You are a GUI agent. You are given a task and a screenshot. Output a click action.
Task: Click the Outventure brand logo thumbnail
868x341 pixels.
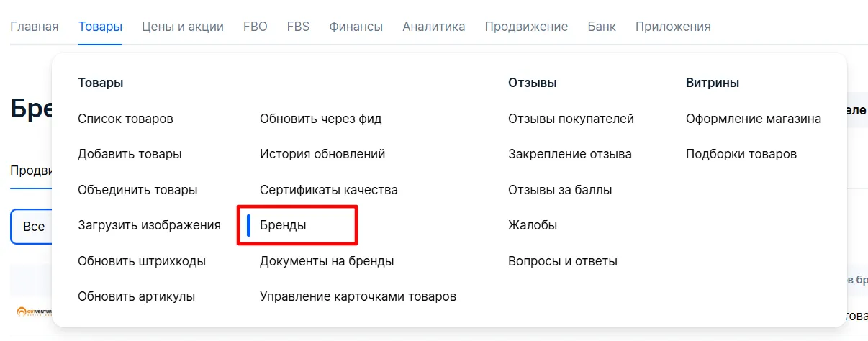pyautogui.click(x=33, y=312)
